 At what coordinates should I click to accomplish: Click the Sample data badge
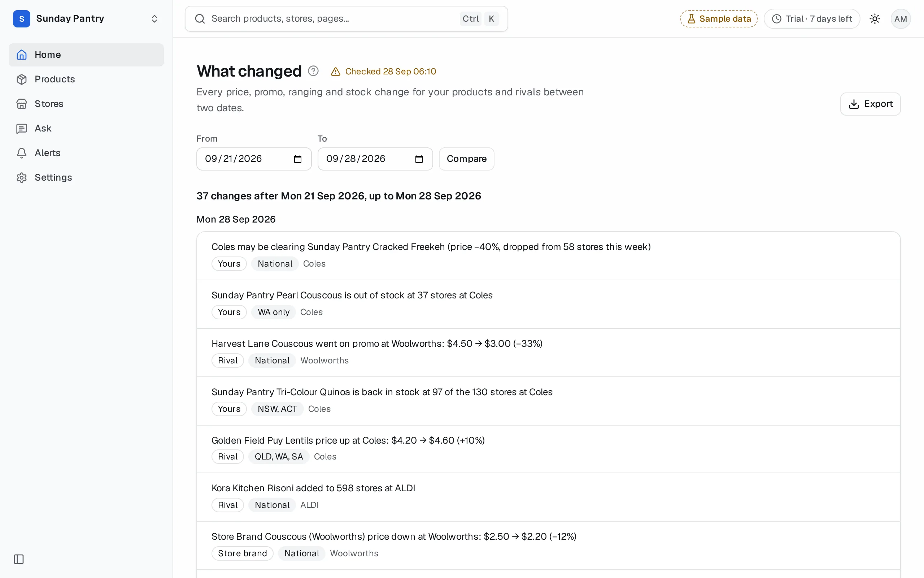tap(719, 19)
